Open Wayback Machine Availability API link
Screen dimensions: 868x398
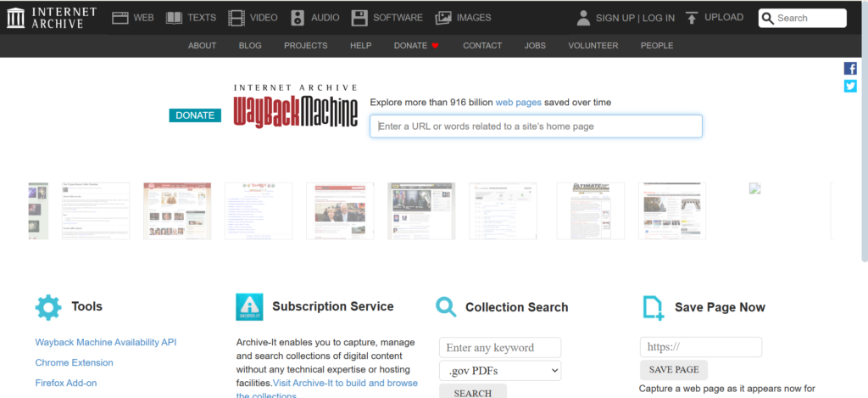[x=106, y=342]
